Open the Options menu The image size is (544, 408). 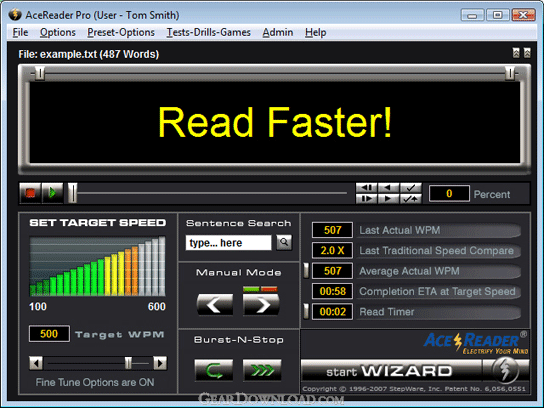(58, 33)
